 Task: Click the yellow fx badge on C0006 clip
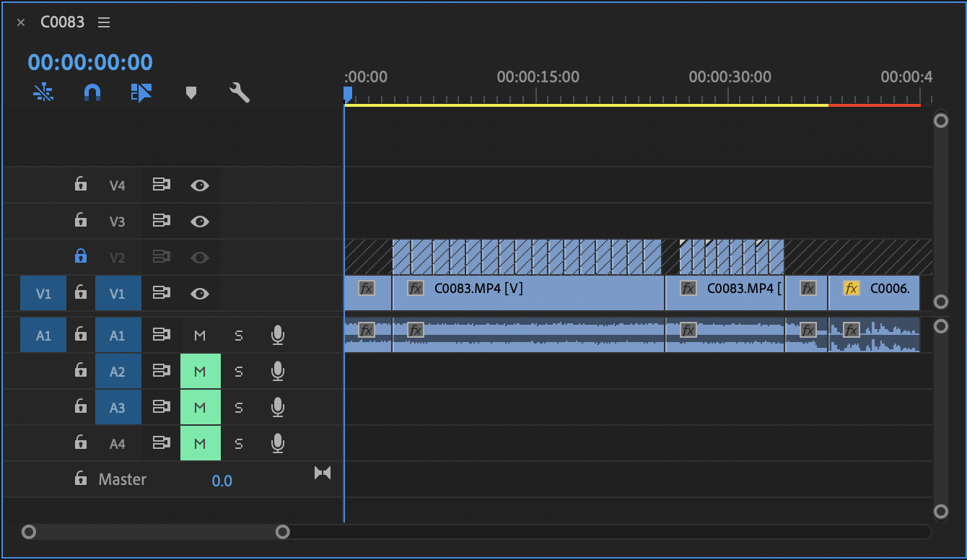click(x=852, y=289)
